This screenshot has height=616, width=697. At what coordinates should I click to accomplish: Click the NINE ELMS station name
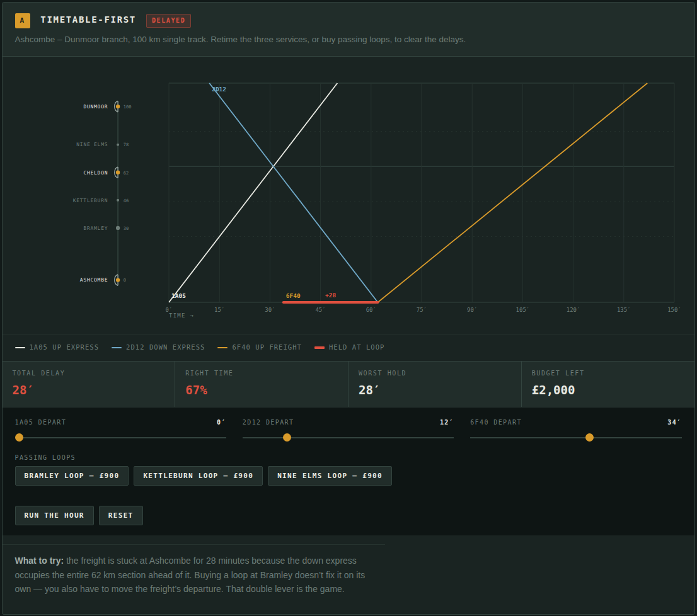pos(92,145)
